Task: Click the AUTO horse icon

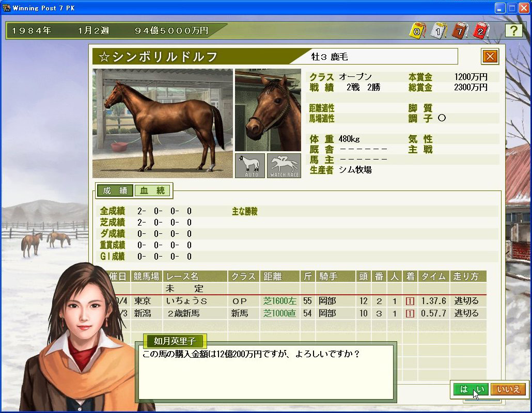Action: (x=250, y=166)
